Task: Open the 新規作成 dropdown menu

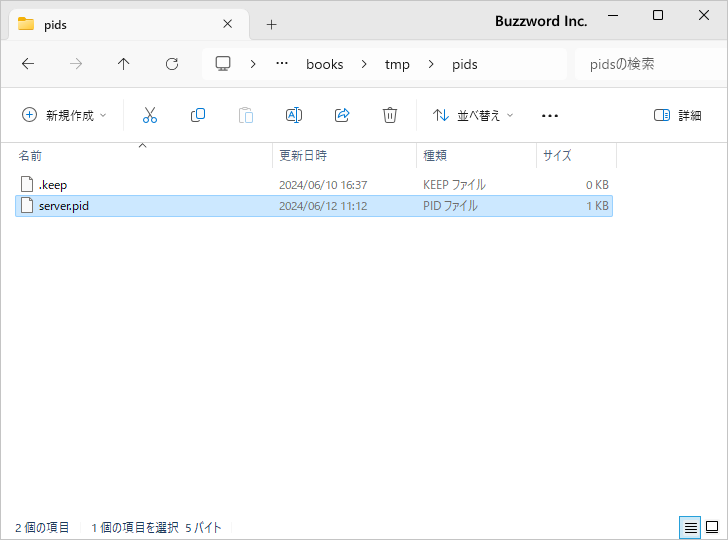Action: point(64,115)
